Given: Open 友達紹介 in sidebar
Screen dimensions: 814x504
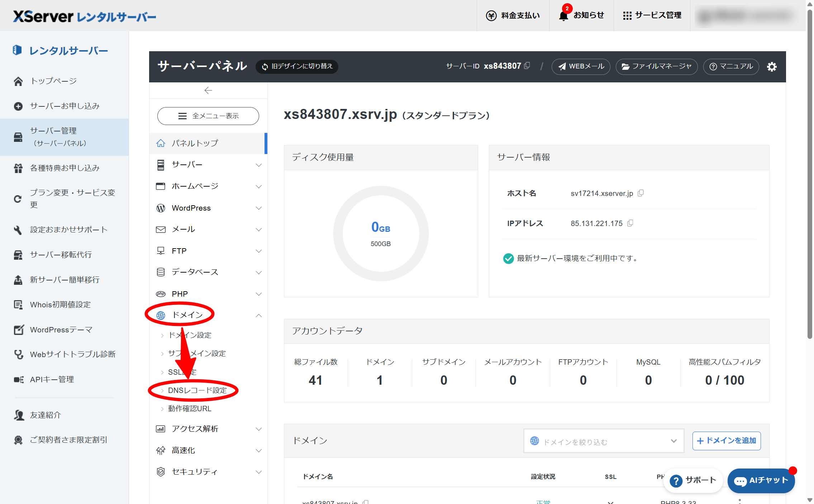Looking at the screenshot, I should click(65, 415).
